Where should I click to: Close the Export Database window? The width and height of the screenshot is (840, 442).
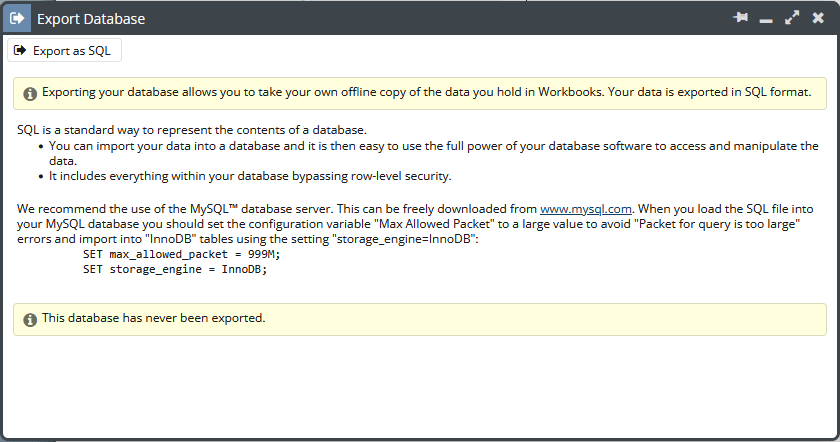[x=818, y=18]
